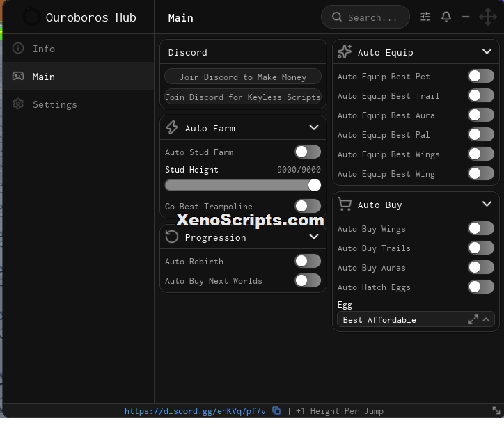Screen dimensions: 504x439
Task: Click the Auto Buy section title
Action: point(379,205)
